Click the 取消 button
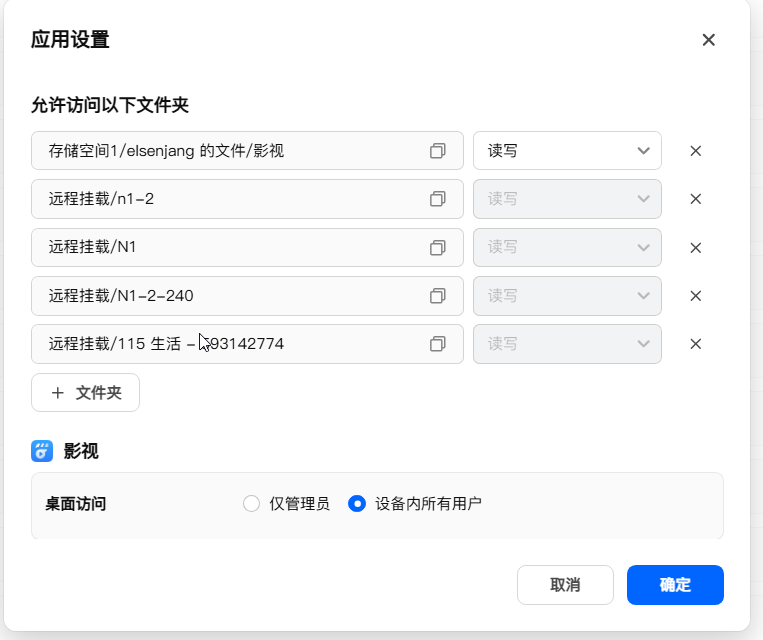The image size is (763, 640). [565, 585]
